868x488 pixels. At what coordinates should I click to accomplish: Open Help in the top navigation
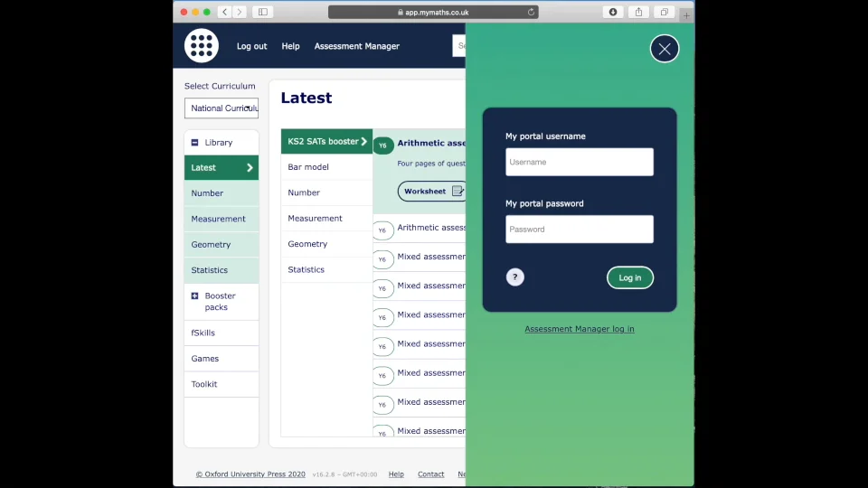pyautogui.click(x=290, y=46)
